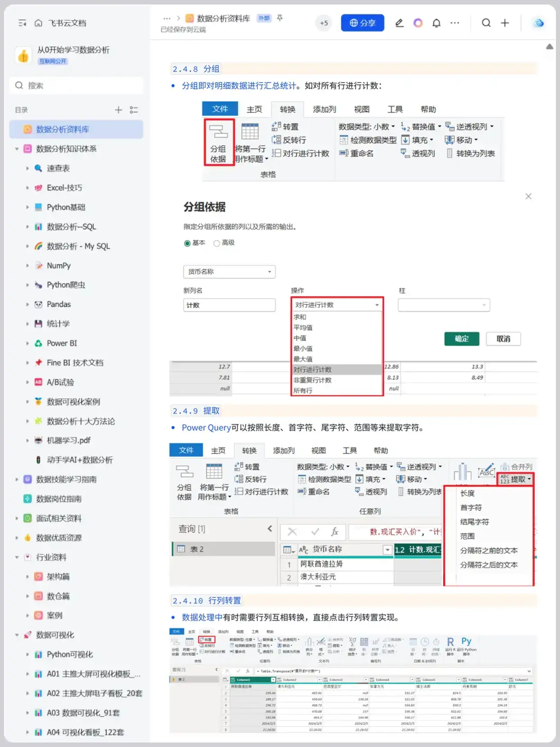Viewport: 560px width, 747px height.
Task: Open the Python可视化 page icon
Action: tap(39, 654)
